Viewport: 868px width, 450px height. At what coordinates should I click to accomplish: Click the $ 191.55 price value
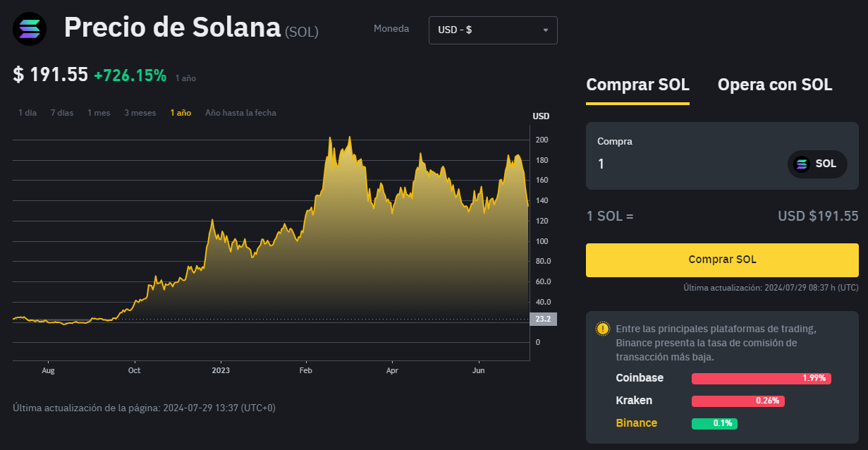click(x=50, y=75)
